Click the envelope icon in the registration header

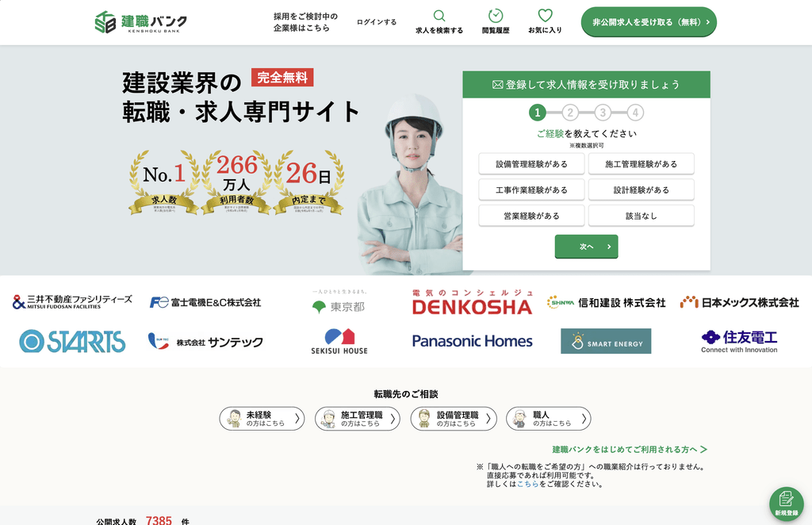[498, 84]
